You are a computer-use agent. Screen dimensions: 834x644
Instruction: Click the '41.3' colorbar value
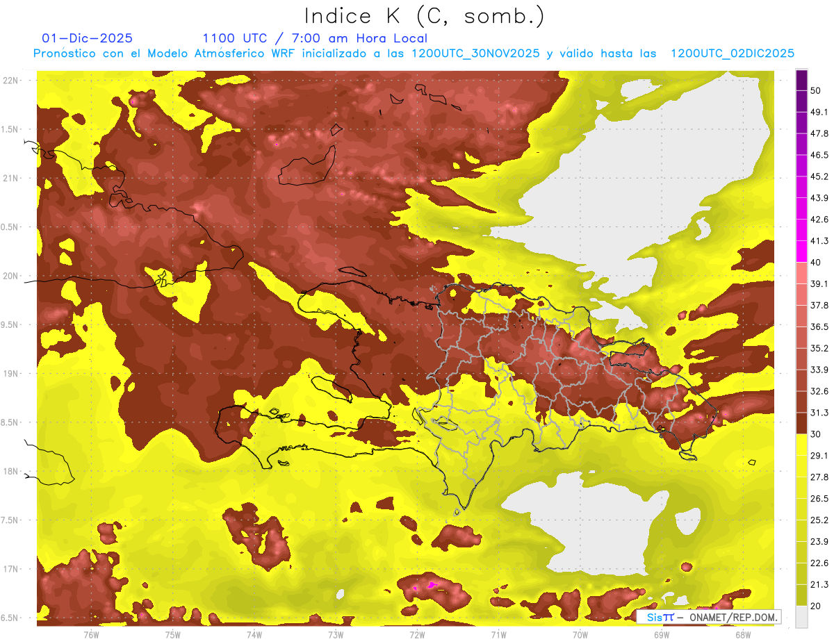pos(821,241)
